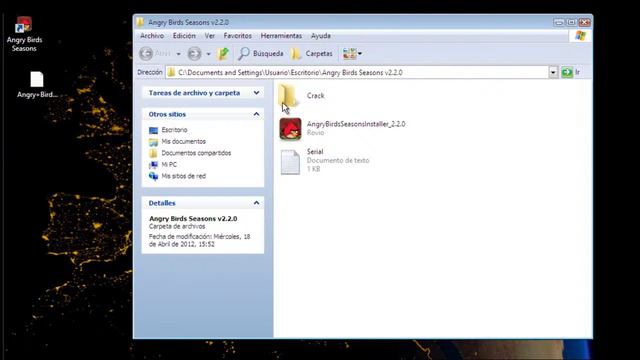Image resolution: width=640 pixels, height=360 pixels.
Task: Open the Herramientas menu
Action: [x=281, y=36]
